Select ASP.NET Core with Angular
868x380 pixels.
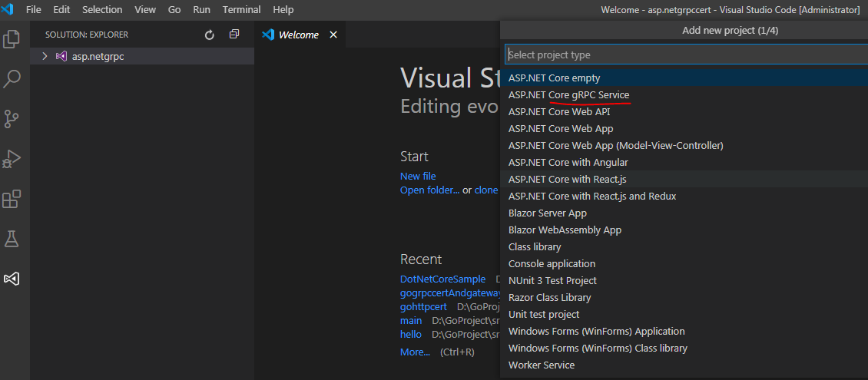684,163
